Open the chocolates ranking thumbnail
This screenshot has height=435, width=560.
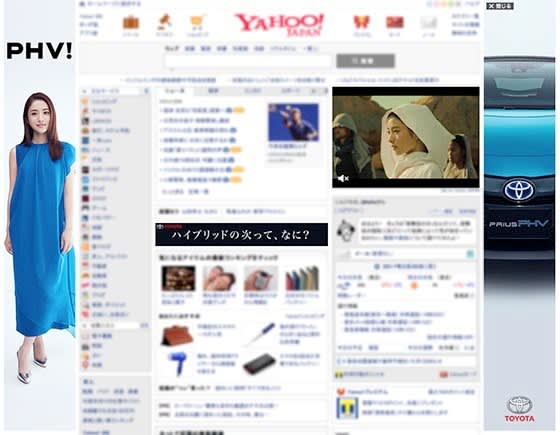[178, 278]
